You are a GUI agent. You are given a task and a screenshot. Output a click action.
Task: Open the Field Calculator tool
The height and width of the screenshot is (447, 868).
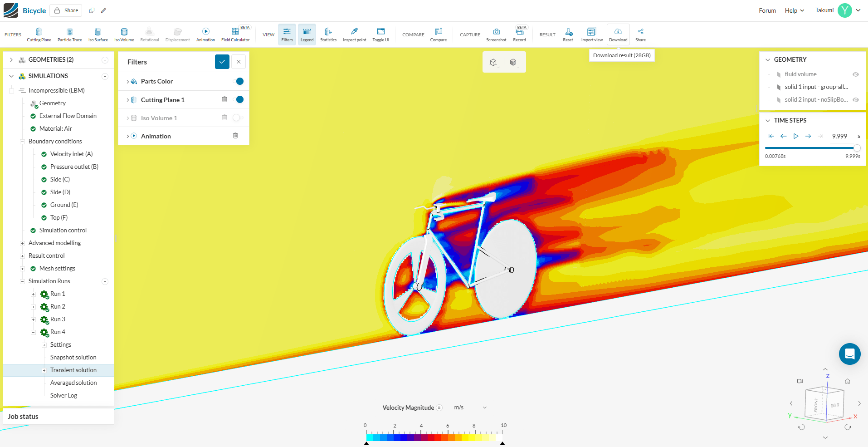[x=235, y=34]
